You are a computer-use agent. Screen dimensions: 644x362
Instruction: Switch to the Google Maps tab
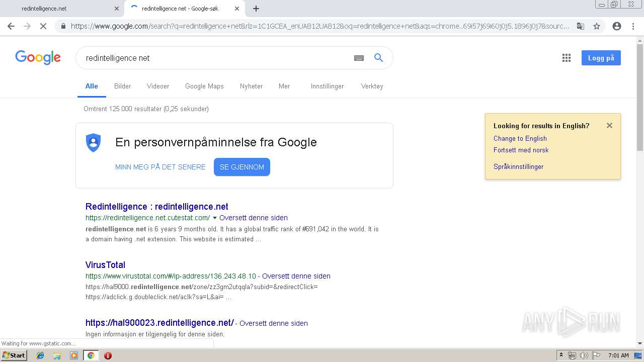[204, 86]
